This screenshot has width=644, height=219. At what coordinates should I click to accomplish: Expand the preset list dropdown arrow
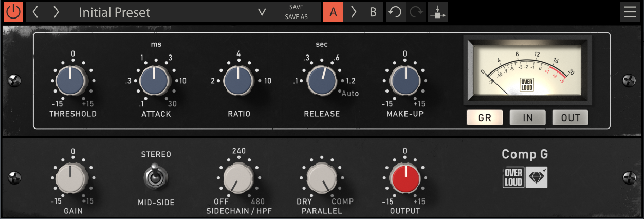(x=262, y=12)
